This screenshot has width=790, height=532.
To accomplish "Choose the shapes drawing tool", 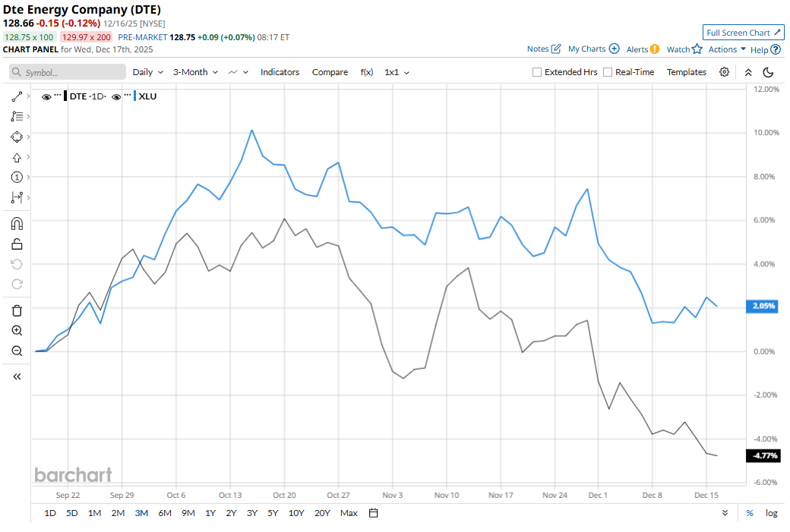I will (17, 137).
